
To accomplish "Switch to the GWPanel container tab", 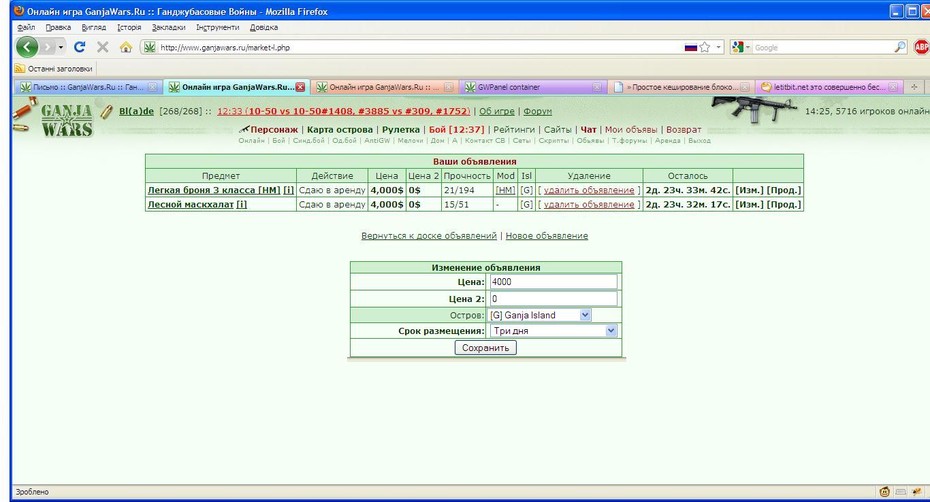I will [532, 87].
